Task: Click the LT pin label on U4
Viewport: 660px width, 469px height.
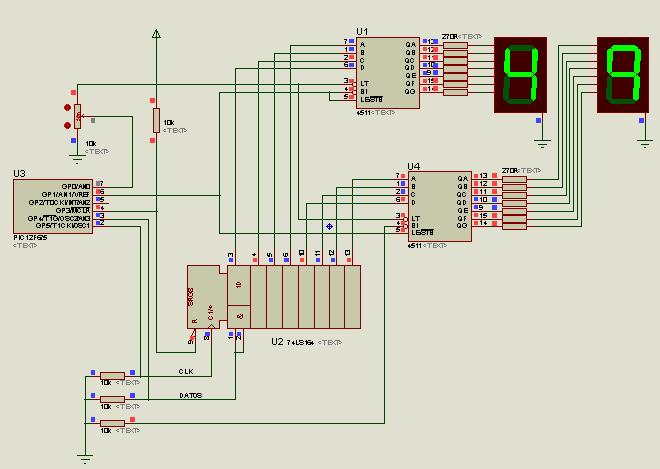Action: pyautogui.click(x=416, y=219)
